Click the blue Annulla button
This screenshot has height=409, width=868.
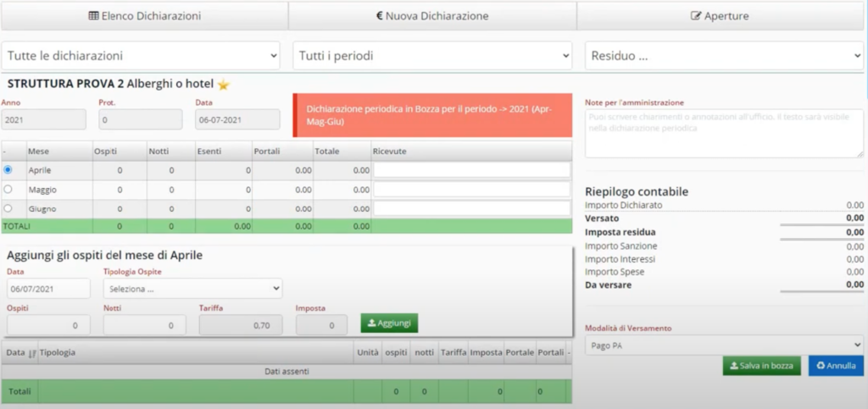(x=836, y=366)
